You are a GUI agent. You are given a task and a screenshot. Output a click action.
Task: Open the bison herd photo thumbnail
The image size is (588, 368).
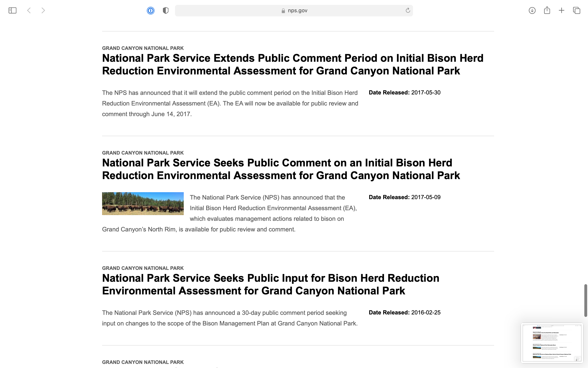point(143,204)
